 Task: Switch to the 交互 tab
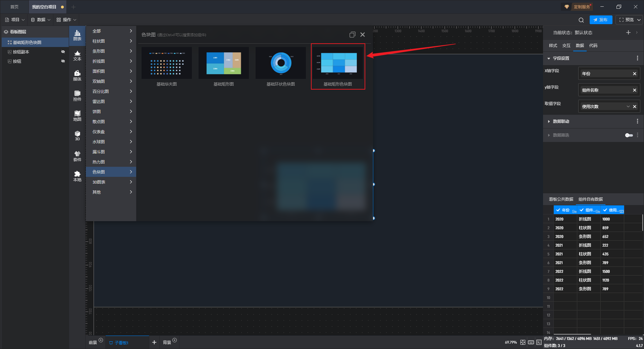pos(566,46)
